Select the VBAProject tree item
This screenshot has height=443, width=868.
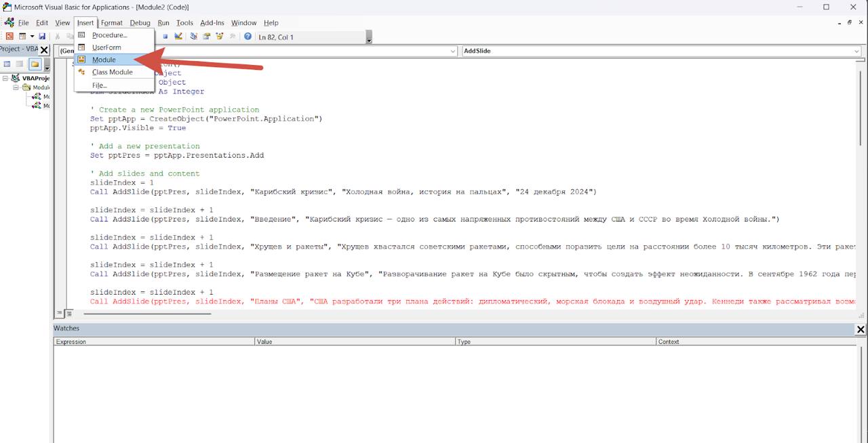35,78
